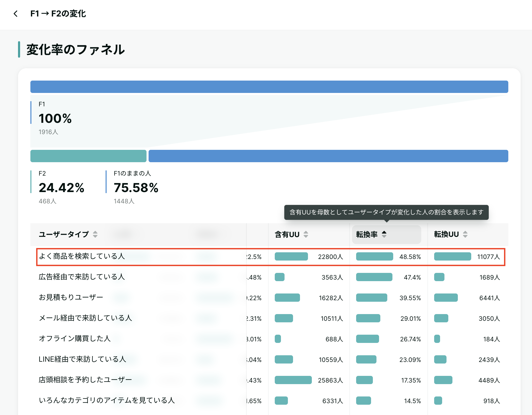Image resolution: width=532 pixels, height=415 pixels.
Task: Click the 688人 含有UU value
Action: click(x=334, y=339)
